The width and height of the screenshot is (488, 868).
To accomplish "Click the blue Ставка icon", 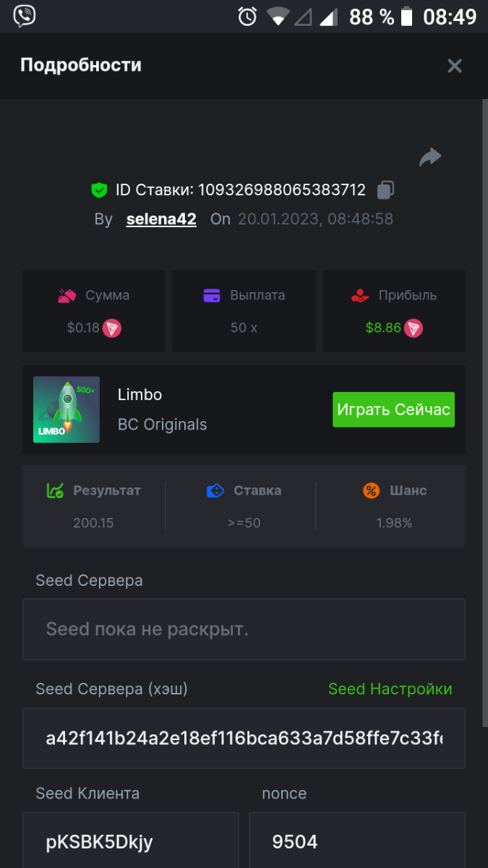I will (x=215, y=490).
